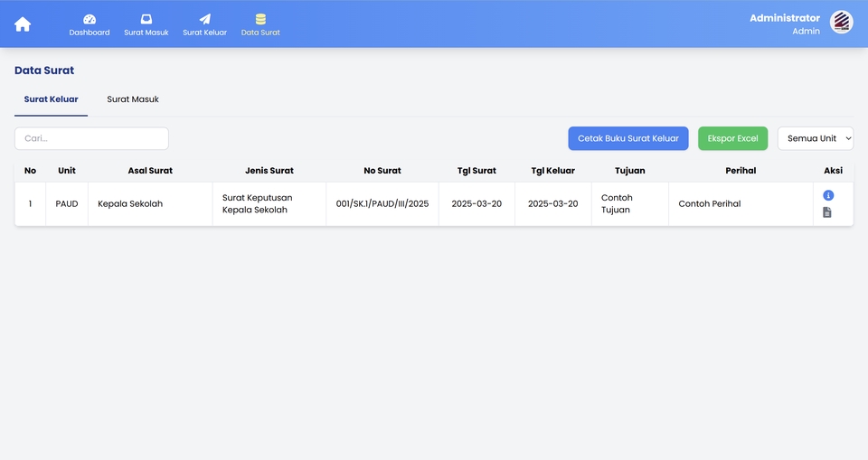Click the No Surat column header
The image size is (868, 460).
pos(382,171)
